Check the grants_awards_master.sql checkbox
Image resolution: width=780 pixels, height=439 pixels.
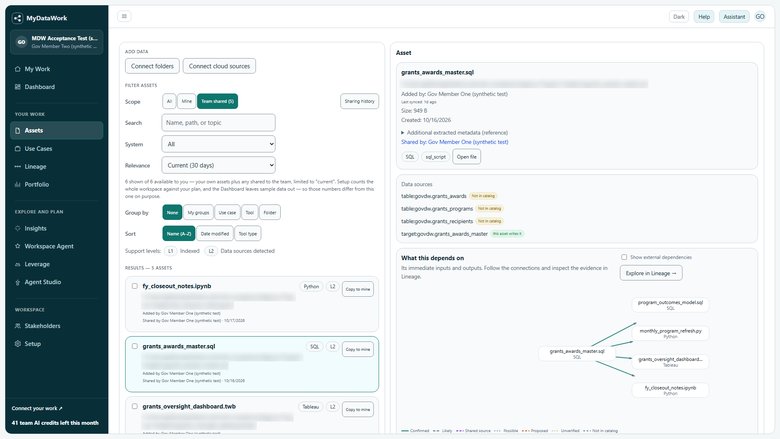pyautogui.click(x=135, y=346)
